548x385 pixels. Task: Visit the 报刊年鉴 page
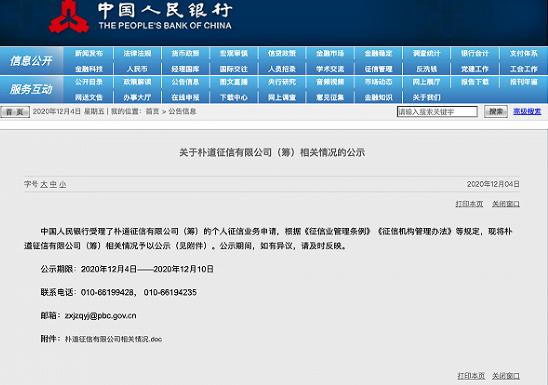pos(523,82)
